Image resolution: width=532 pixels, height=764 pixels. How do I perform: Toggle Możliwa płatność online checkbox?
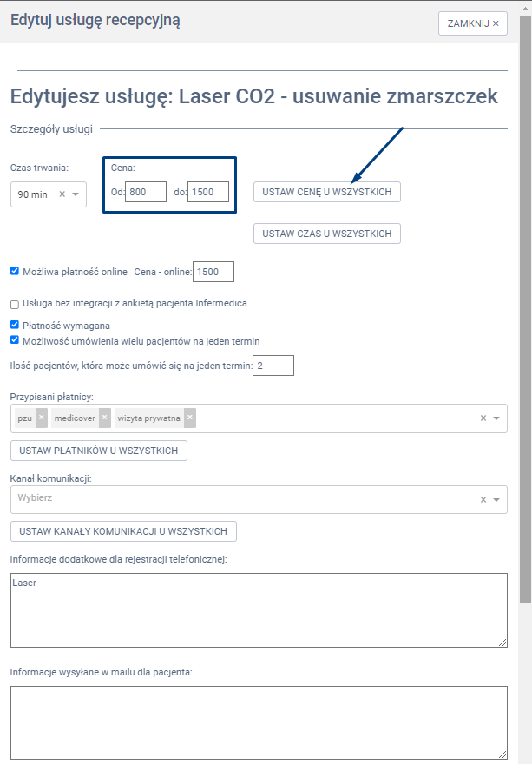tap(15, 271)
